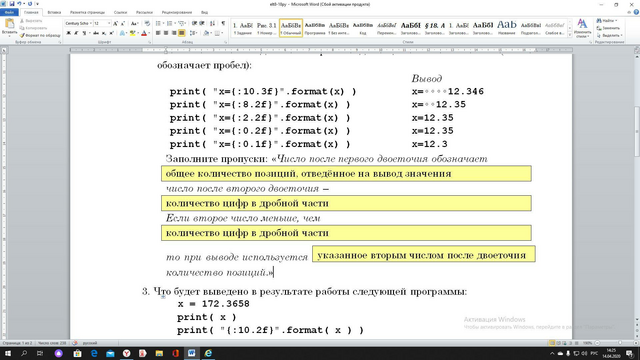Show paragraph marks with the pilcrow icon

point(223,23)
